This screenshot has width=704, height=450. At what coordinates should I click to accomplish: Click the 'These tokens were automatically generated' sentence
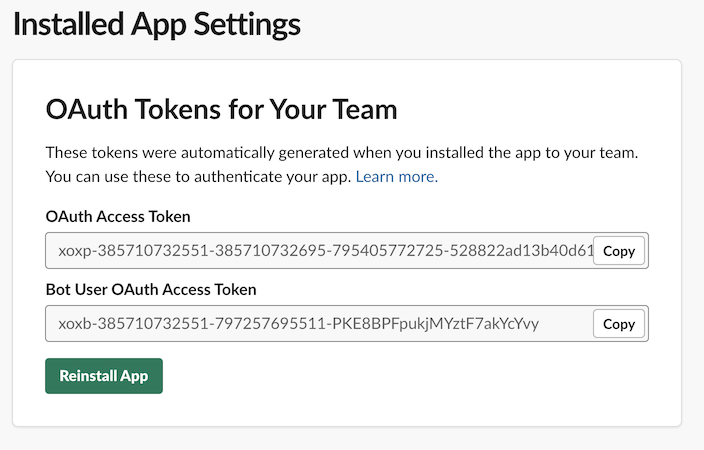(342, 153)
